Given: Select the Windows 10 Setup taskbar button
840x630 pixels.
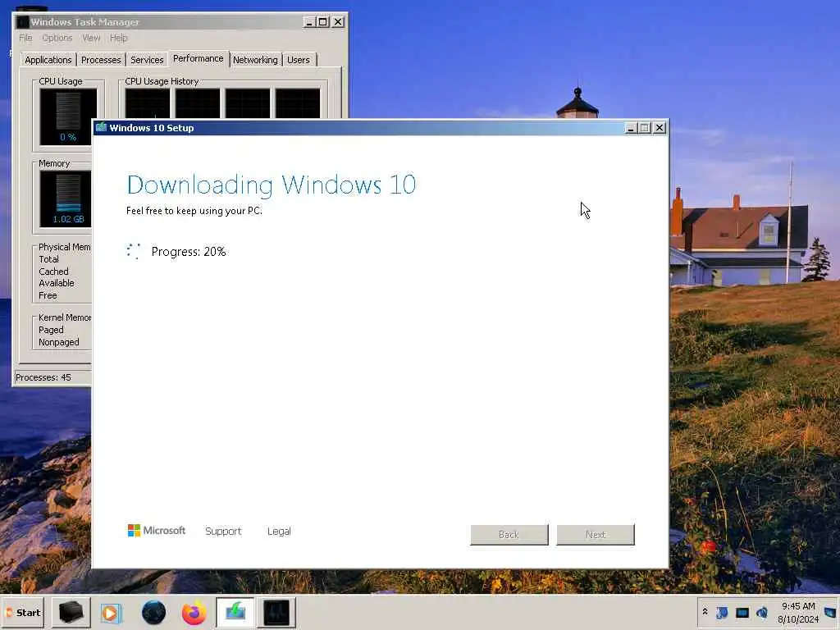Looking at the screenshot, I should [x=235, y=612].
